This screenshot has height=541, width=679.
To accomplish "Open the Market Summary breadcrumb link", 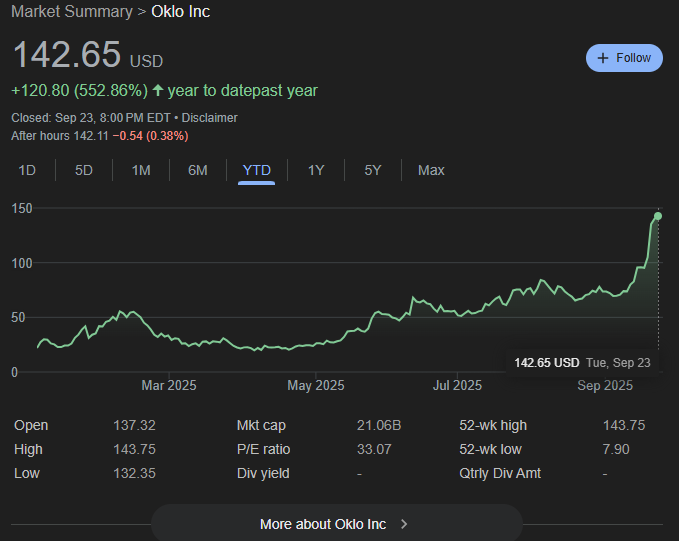I will click(x=72, y=11).
